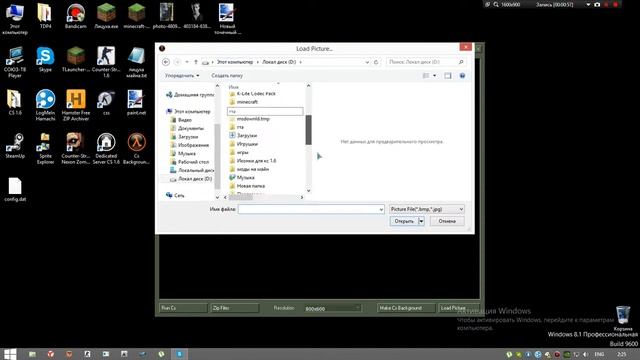Select Изображения in the navigation tree
This screenshot has height=360, width=640.
click(x=189, y=145)
